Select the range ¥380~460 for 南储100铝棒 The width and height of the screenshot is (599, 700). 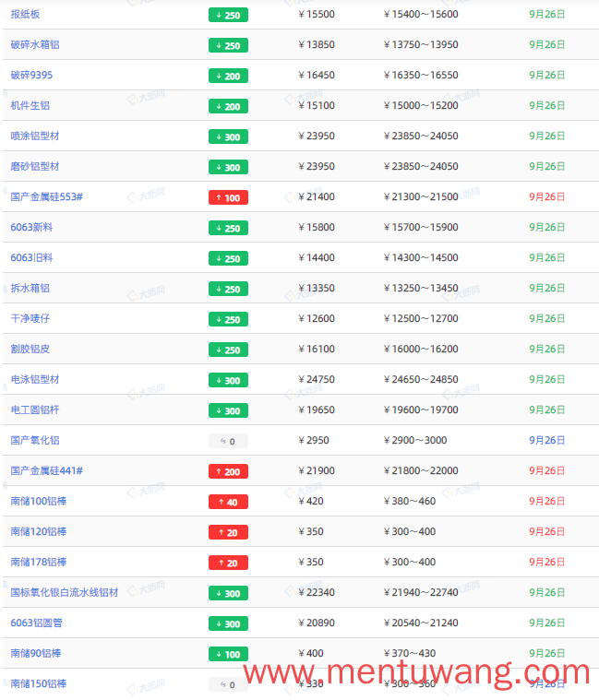(410, 501)
